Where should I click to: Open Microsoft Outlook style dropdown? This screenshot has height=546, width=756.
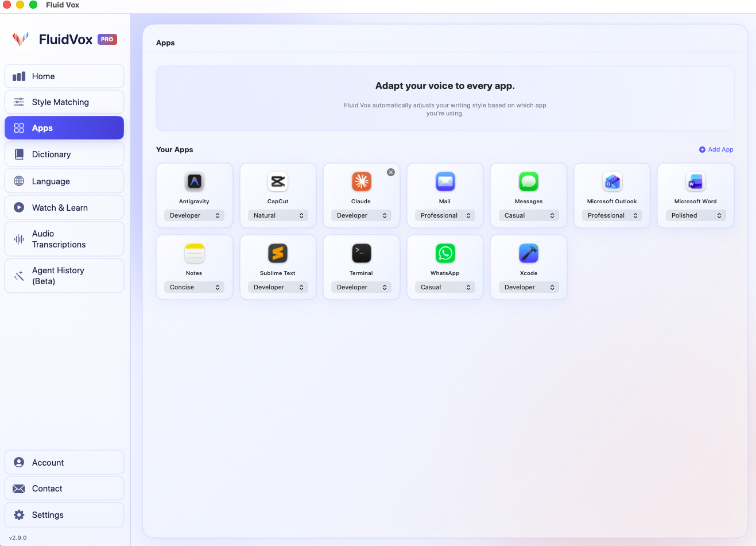point(612,215)
